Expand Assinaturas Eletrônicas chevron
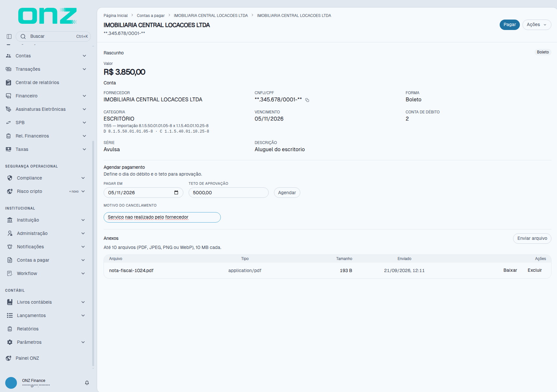The image size is (557, 392). 84,109
